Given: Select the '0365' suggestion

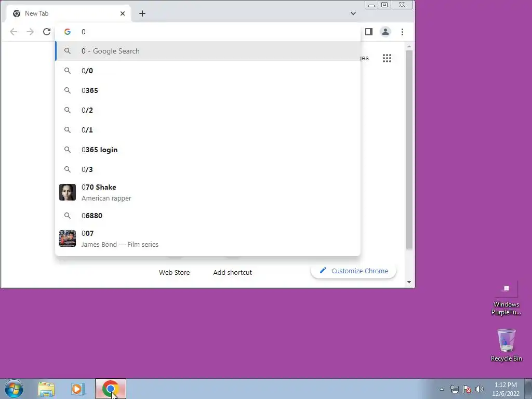Looking at the screenshot, I should point(208,90).
